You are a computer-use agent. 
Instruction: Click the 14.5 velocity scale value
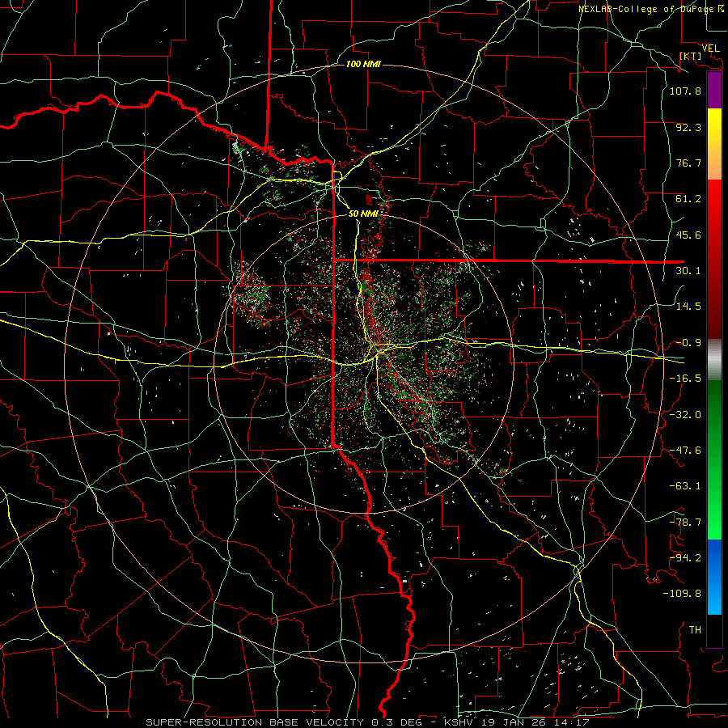(688, 307)
